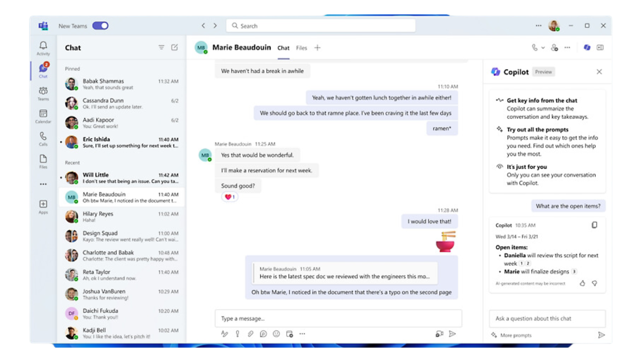Open the Activity bell in sidebar

point(43,48)
